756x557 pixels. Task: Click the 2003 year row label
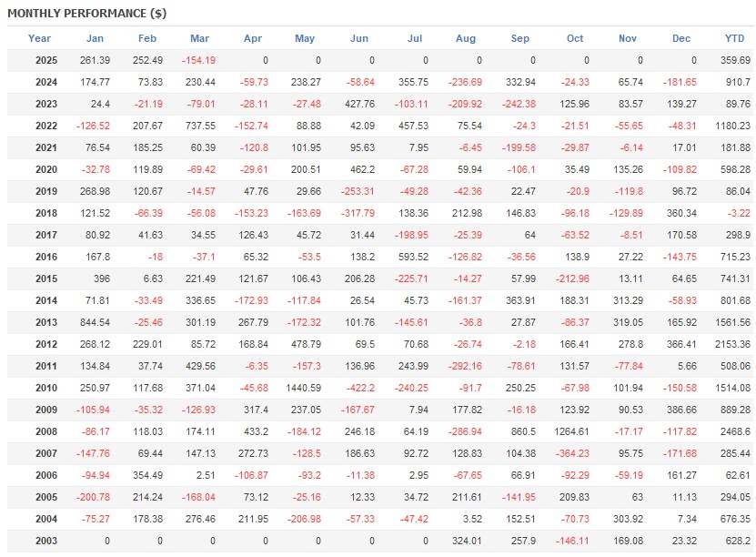(46, 541)
